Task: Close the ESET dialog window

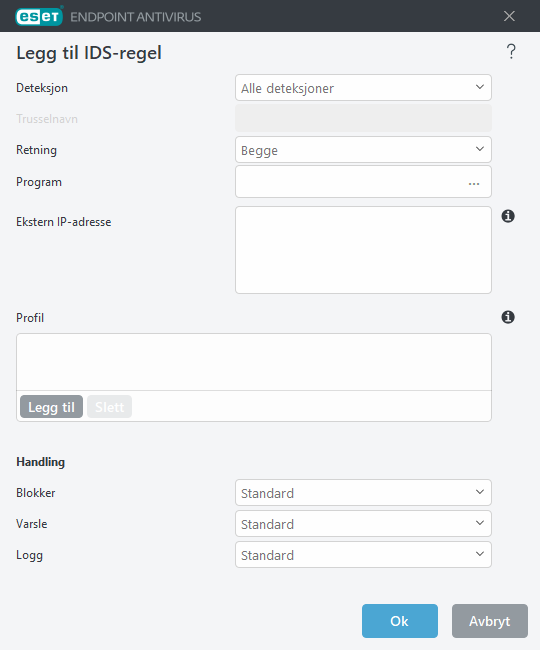Action: [x=509, y=16]
